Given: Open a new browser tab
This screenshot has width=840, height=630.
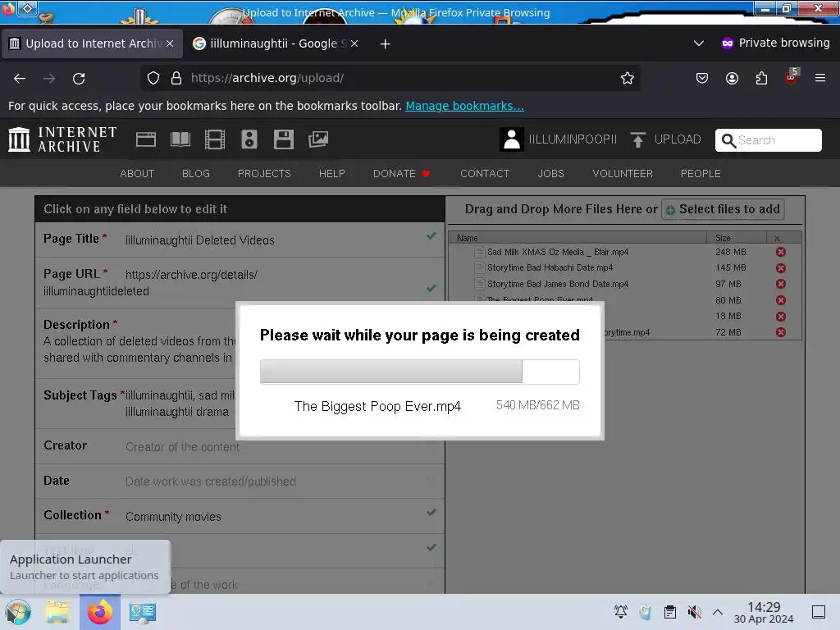Looking at the screenshot, I should pos(386,44).
